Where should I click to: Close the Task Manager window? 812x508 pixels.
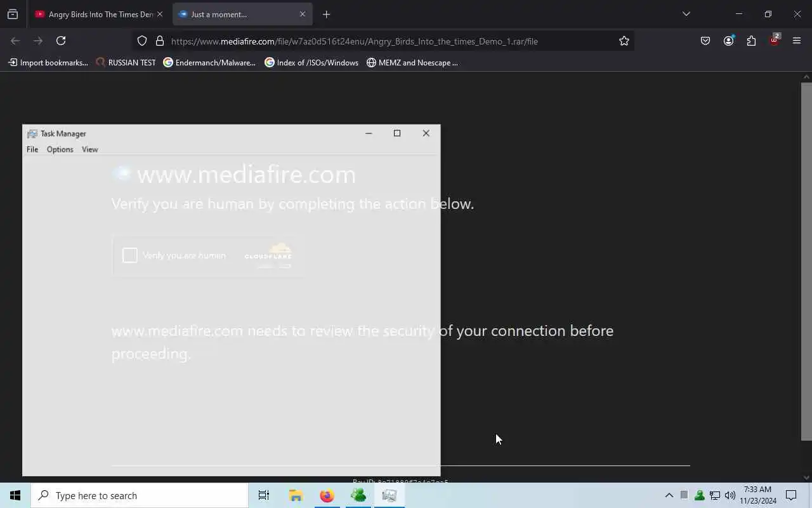[426, 133]
